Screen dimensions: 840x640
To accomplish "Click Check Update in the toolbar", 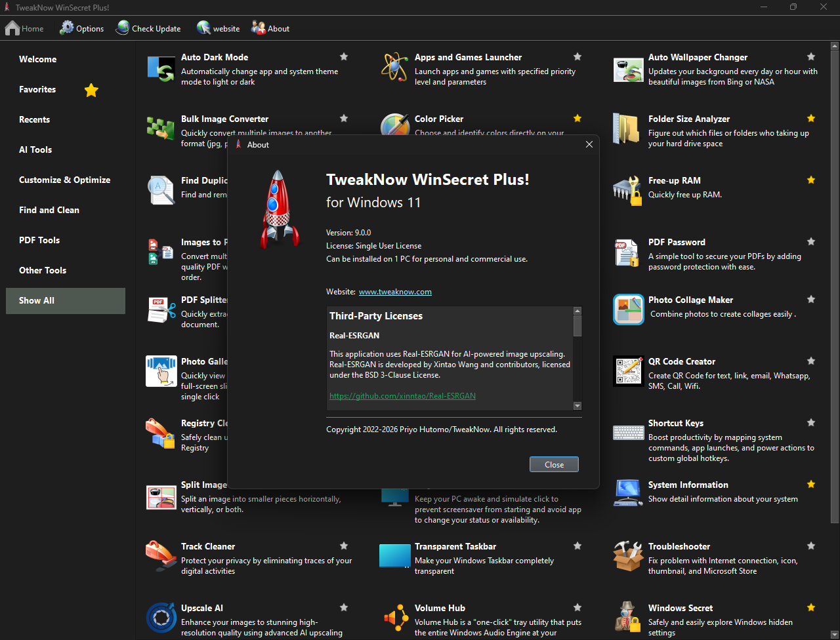I will 148,28.
